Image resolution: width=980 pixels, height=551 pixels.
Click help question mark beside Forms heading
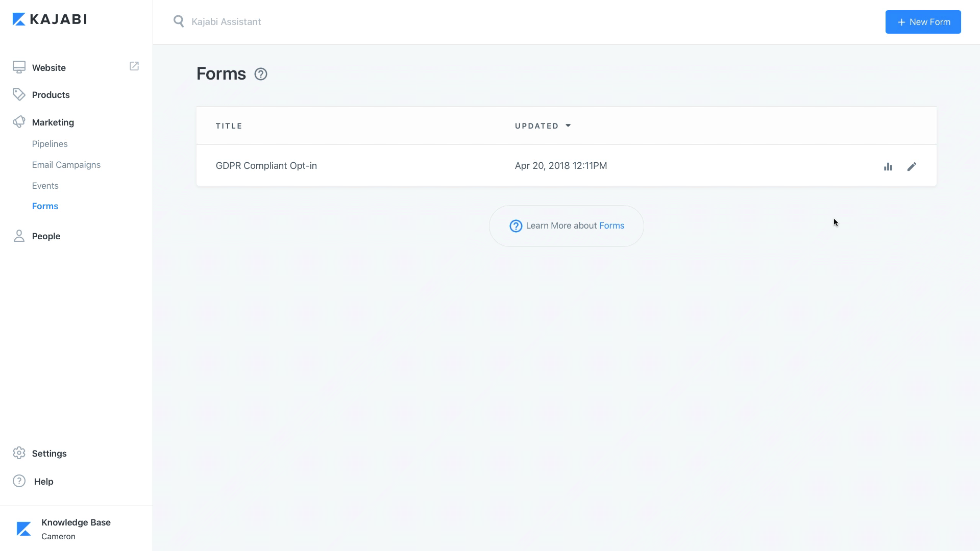click(x=261, y=74)
